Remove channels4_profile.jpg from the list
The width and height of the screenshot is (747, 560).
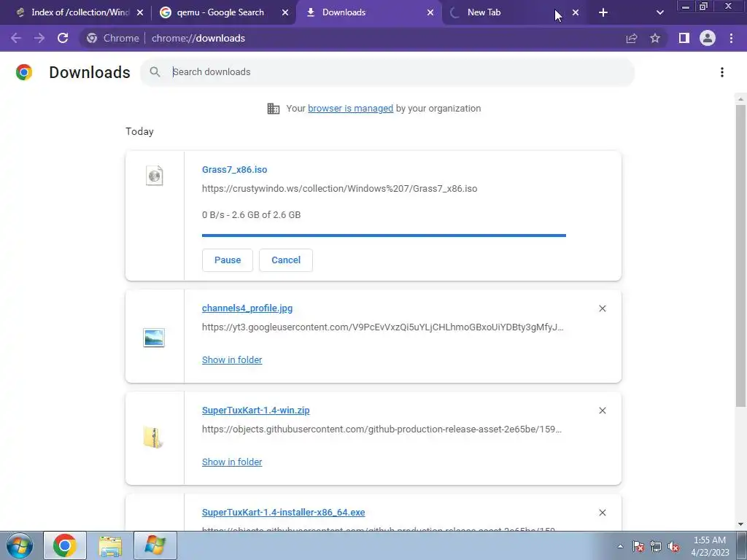pos(603,308)
